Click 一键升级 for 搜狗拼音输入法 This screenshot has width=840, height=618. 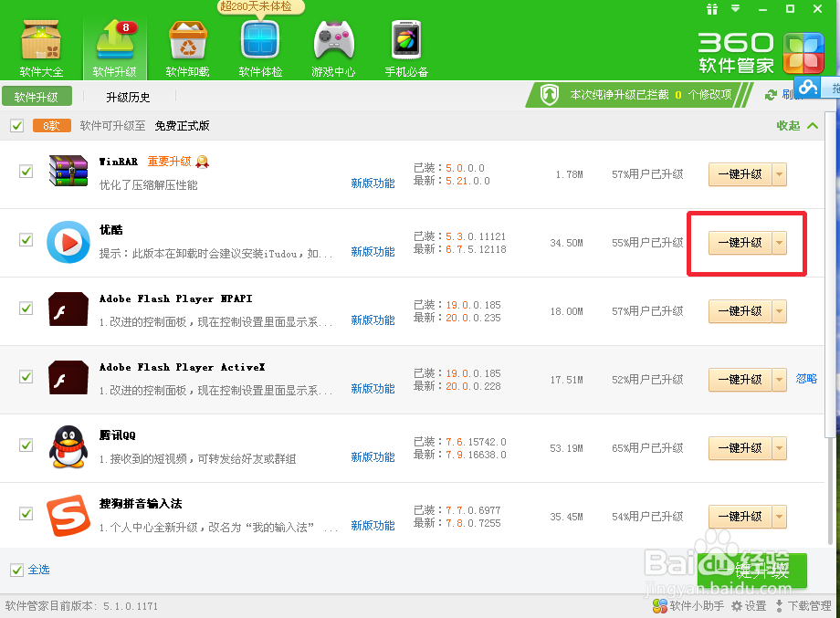(740, 518)
